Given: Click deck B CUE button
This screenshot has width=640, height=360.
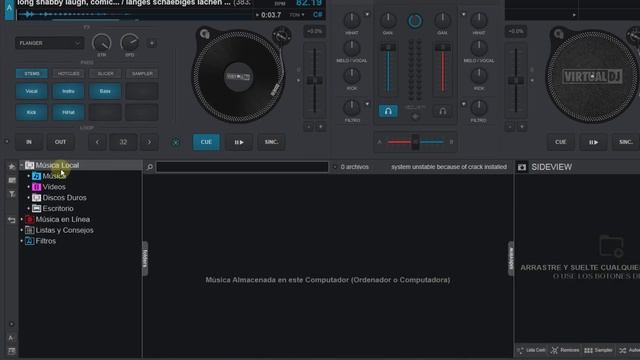Looking at the screenshot, I should [x=560, y=142].
